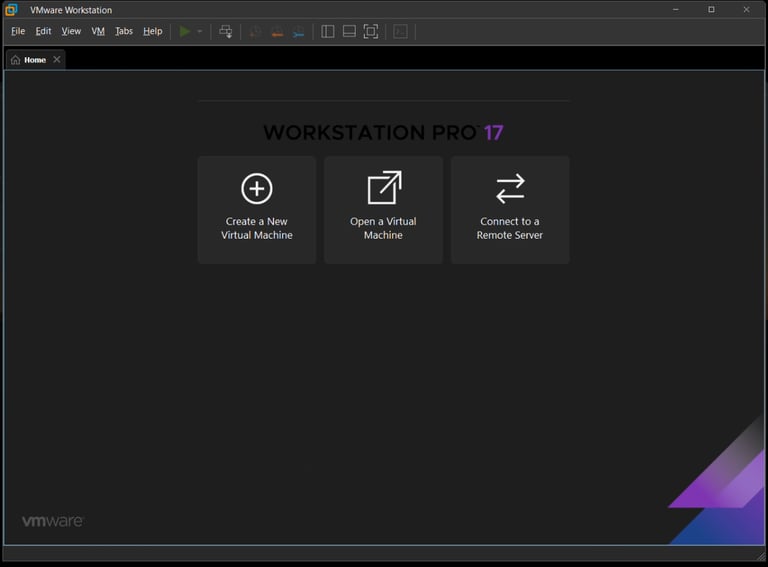The image size is (768, 567).
Task: Click the VMware Workstation title bar icon
Action: tap(11, 10)
